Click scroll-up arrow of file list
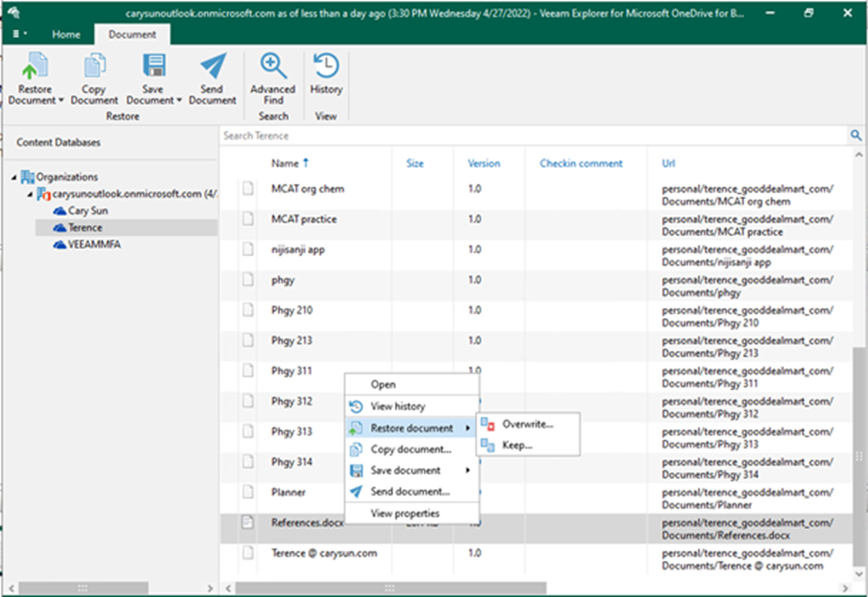The image size is (868, 597). click(858, 155)
